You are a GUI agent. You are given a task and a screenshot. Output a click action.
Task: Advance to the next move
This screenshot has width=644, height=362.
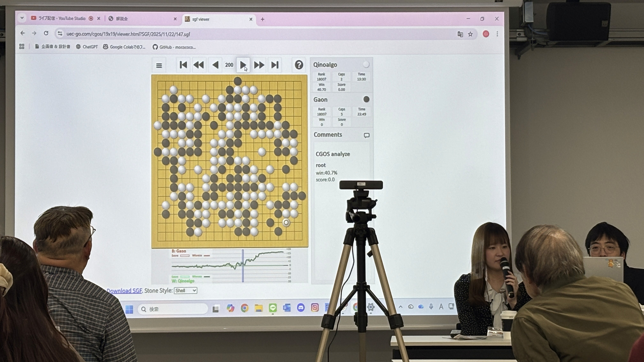(x=243, y=65)
